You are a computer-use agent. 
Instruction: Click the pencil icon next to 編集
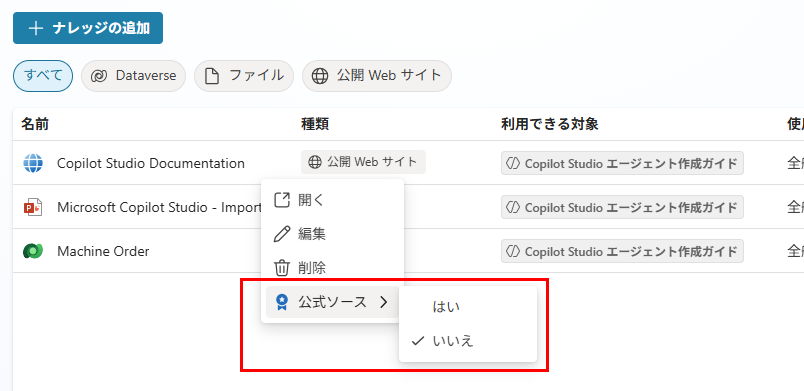pos(282,234)
